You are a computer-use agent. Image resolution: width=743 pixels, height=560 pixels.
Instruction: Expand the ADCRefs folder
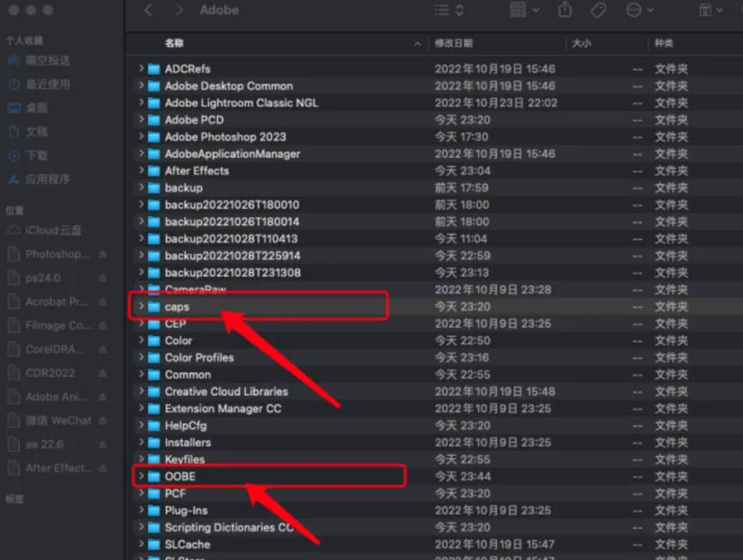[x=141, y=68]
